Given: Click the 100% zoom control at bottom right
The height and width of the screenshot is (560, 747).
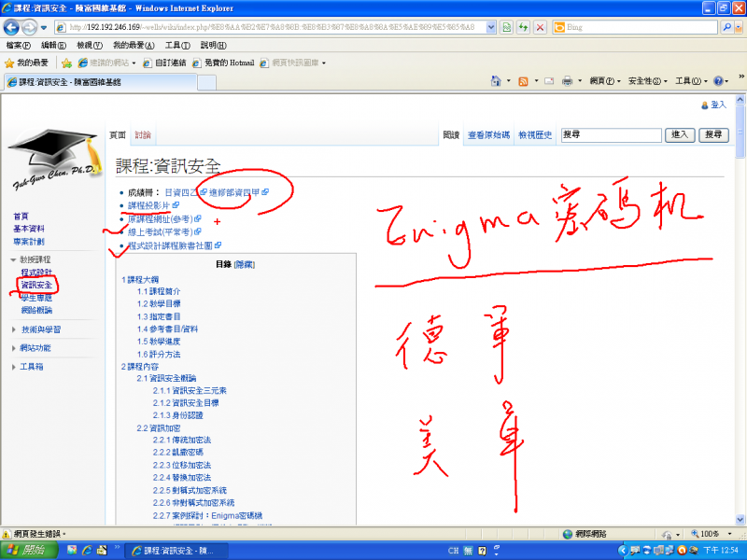Looking at the screenshot, I should (707, 534).
